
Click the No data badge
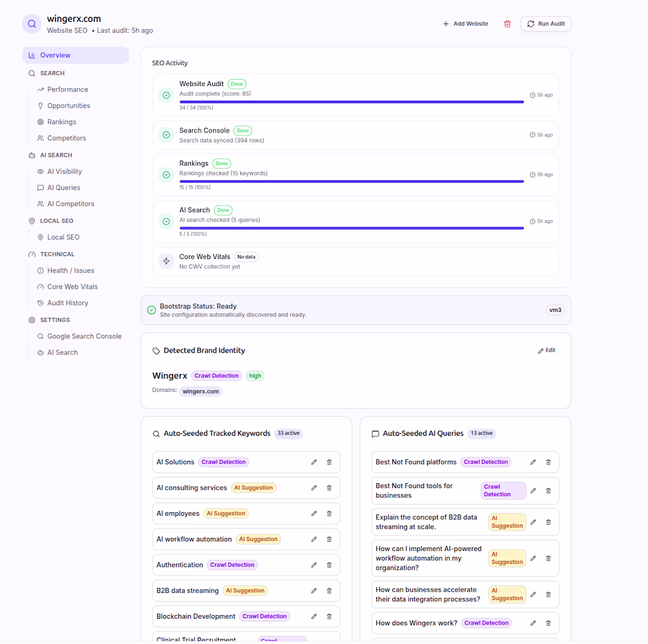[x=246, y=257]
